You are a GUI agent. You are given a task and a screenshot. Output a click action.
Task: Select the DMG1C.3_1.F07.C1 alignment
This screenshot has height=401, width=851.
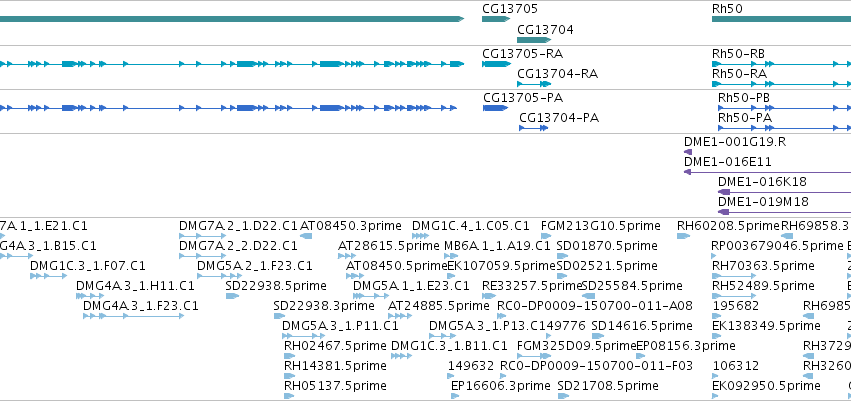click(48, 276)
